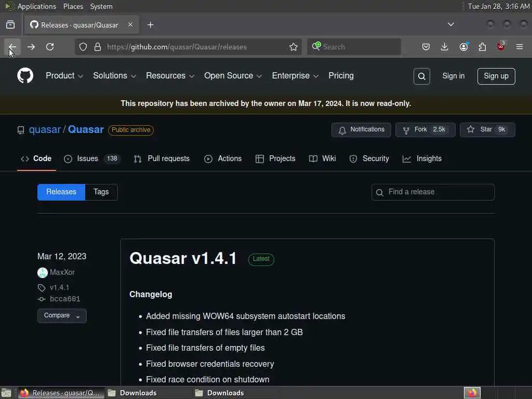Expand the Open Source menu
Image resolution: width=532 pixels, height=399 pixels.
(x=233, y=76)
